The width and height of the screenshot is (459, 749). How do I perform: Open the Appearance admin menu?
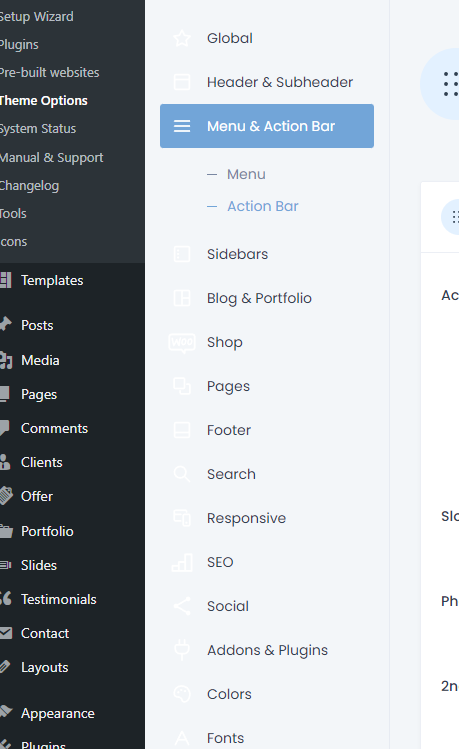58,714
